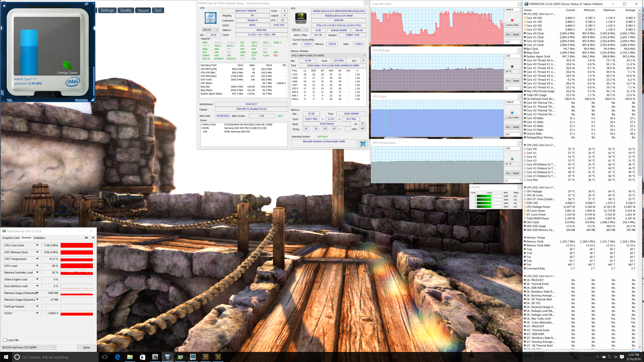This screenshot has height=362, width=644.
Task: Open GPU-Z hamburger menu icon
Action: (93, 238)
